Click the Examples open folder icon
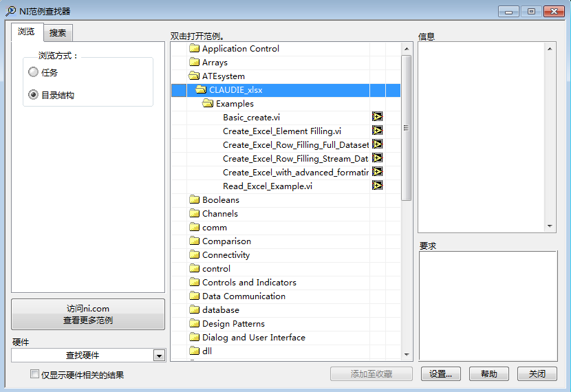Image resolution: width=571 pixels, height=392 pixels. coord(208,104)
